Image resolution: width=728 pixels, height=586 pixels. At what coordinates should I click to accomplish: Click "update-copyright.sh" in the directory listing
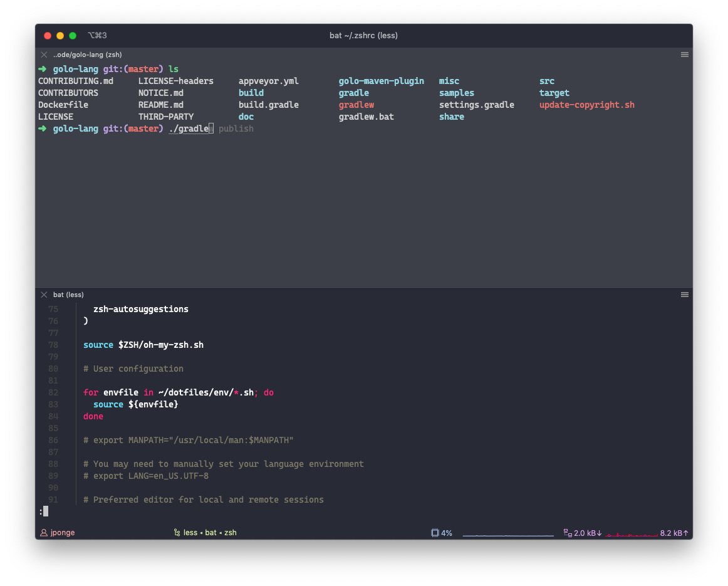tap(586, 105)
